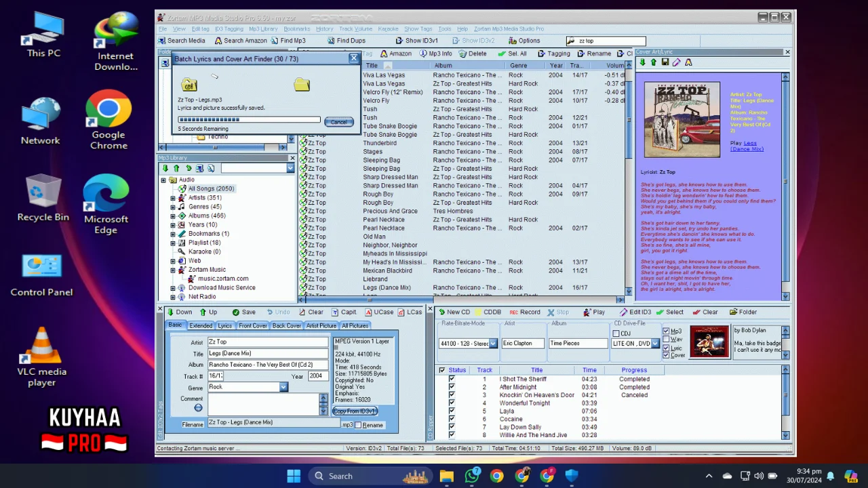Click Clear in the CD ripper toolbar
This screenshot has width=868, height=488.
[x=705, y=312]
